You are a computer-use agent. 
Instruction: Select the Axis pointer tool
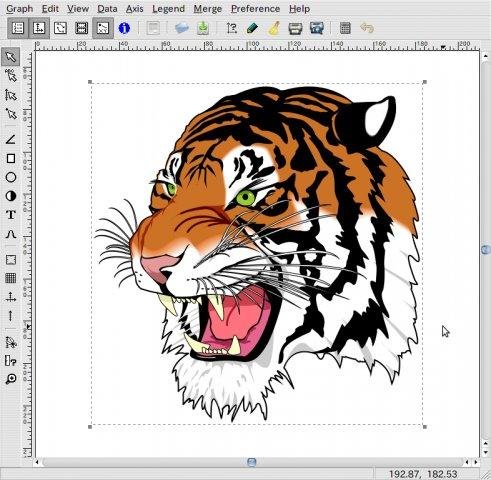(11, 95)
